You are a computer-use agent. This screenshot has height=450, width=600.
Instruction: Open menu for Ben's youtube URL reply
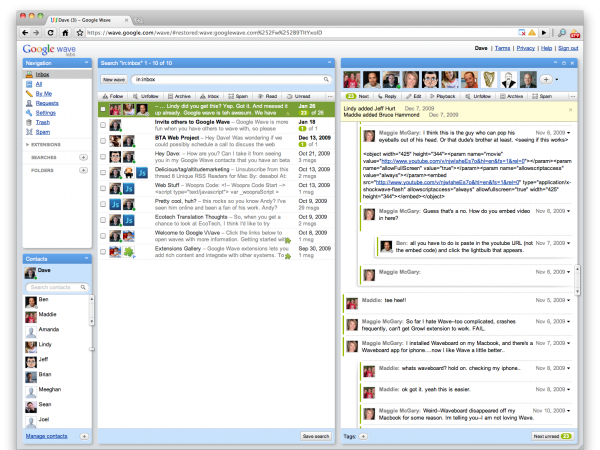[569, 243]
